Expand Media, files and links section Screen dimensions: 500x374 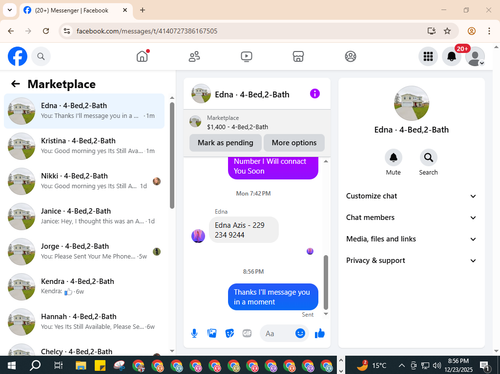411,239
